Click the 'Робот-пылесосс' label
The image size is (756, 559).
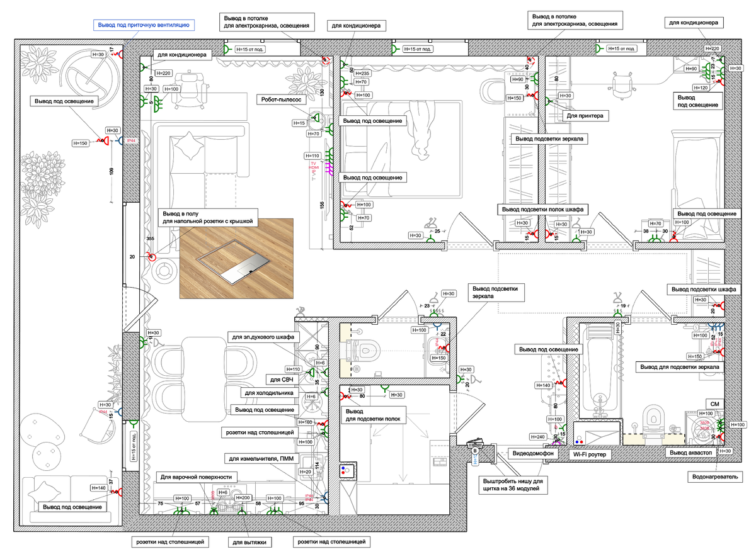(282, 99)
